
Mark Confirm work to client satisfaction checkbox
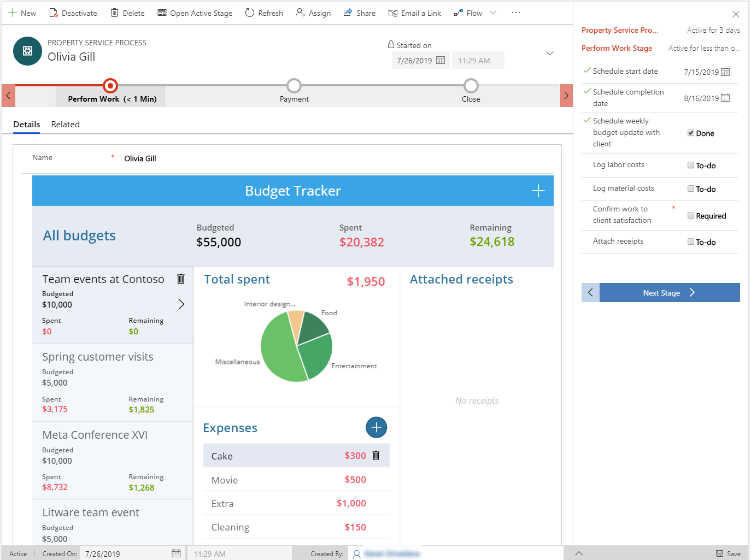pos(691,215)
